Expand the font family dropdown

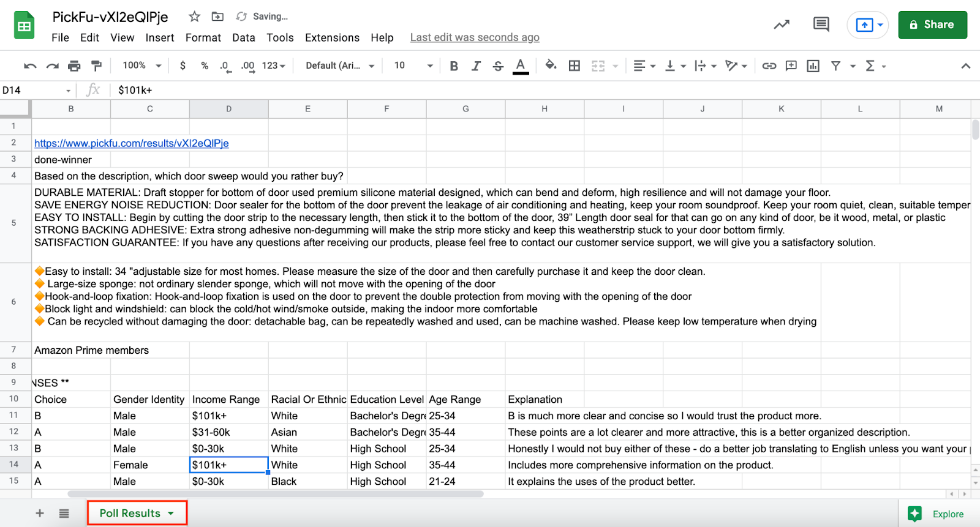[340, 65]
